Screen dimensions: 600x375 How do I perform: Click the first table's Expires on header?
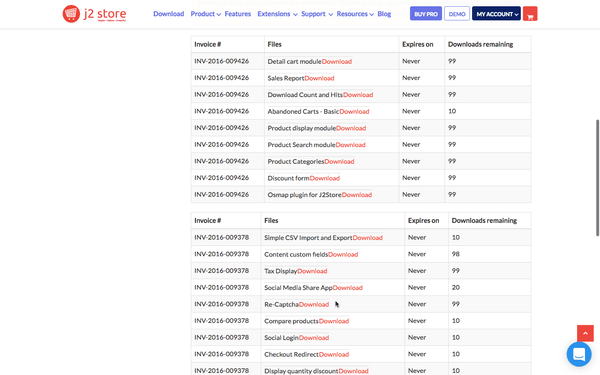(x=417, y=44)
